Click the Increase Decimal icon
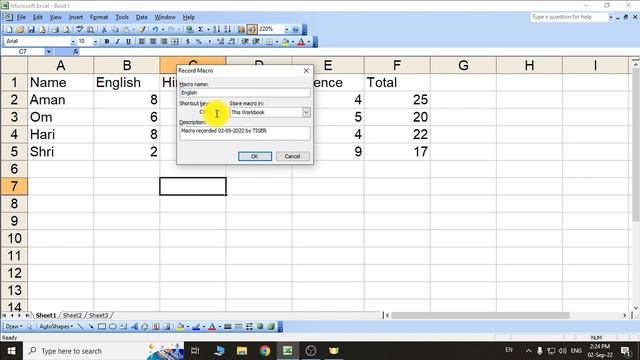Image resolution: width=640 pixels, height=360 pixels. (x=220, y=41)
